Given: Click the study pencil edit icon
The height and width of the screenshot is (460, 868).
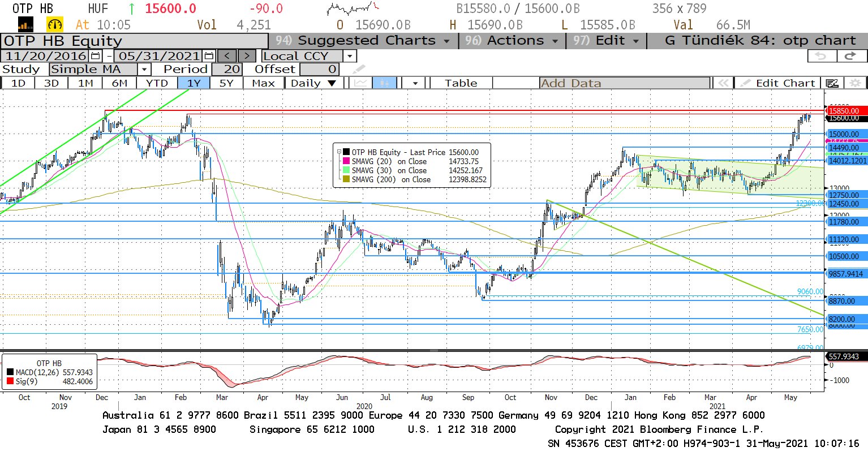Looking at the screenshot, I should (x=359, y=70).
